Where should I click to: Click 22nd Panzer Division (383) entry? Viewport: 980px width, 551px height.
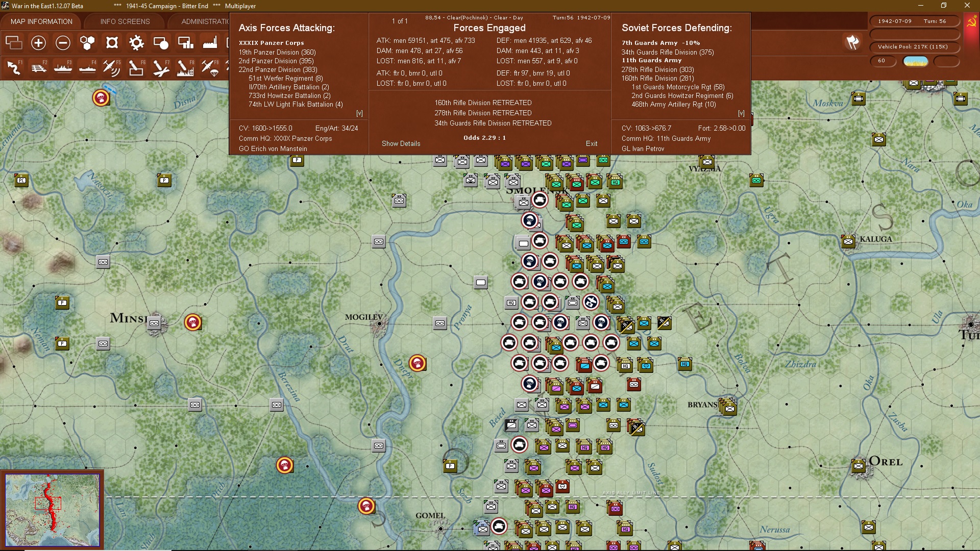[x=278, y=69]
